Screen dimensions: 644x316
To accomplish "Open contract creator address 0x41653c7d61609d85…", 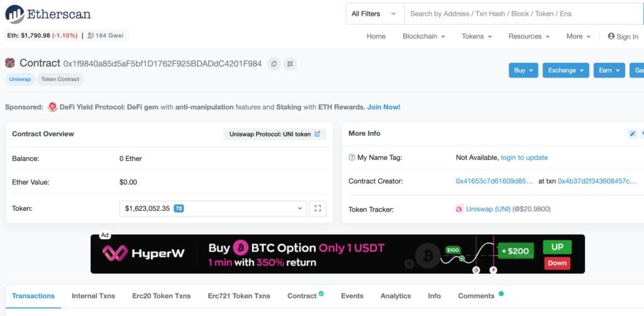I will tap(494, 181).
